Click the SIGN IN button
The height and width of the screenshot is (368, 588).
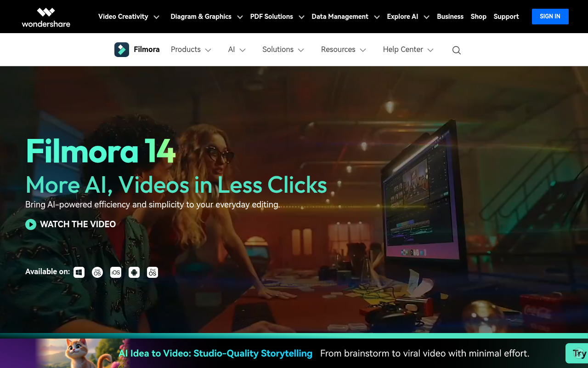point(550,16)
